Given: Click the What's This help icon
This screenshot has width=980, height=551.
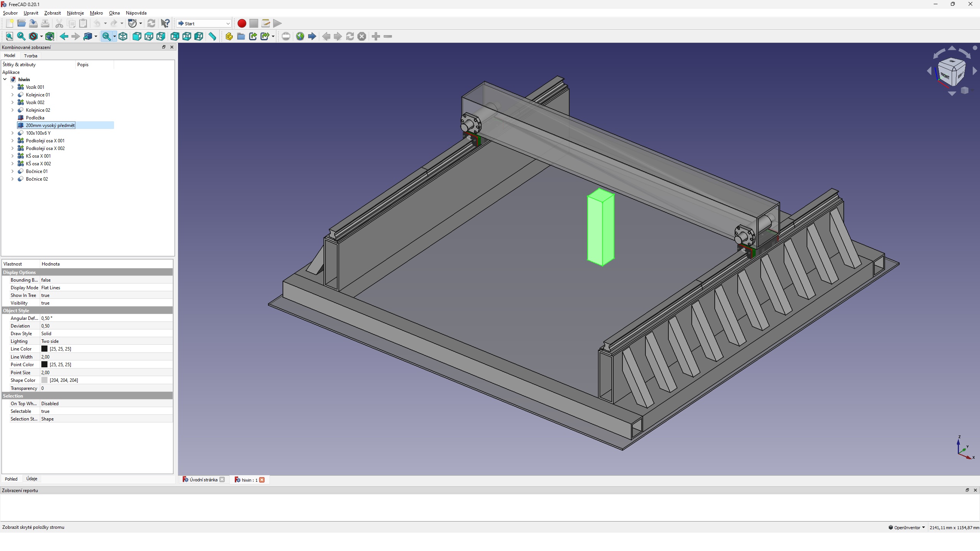Looking at the screenshot, I should point(165,23).
